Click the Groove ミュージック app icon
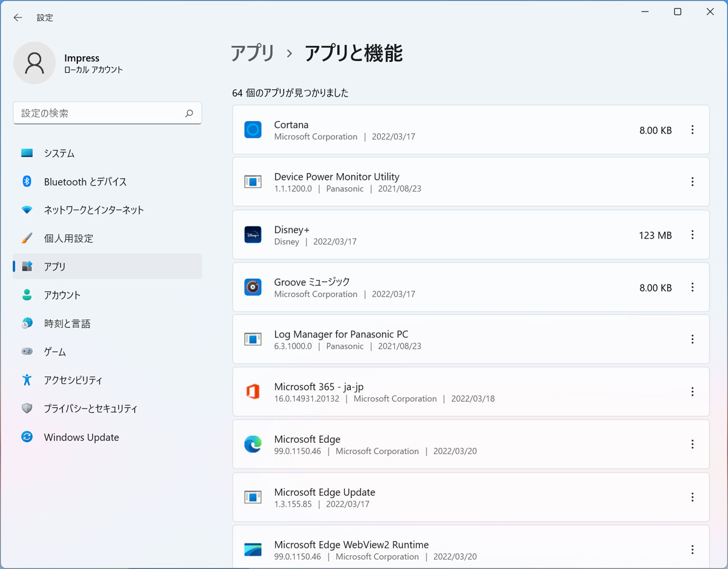 pyautogui.click(x=253, y=287)
